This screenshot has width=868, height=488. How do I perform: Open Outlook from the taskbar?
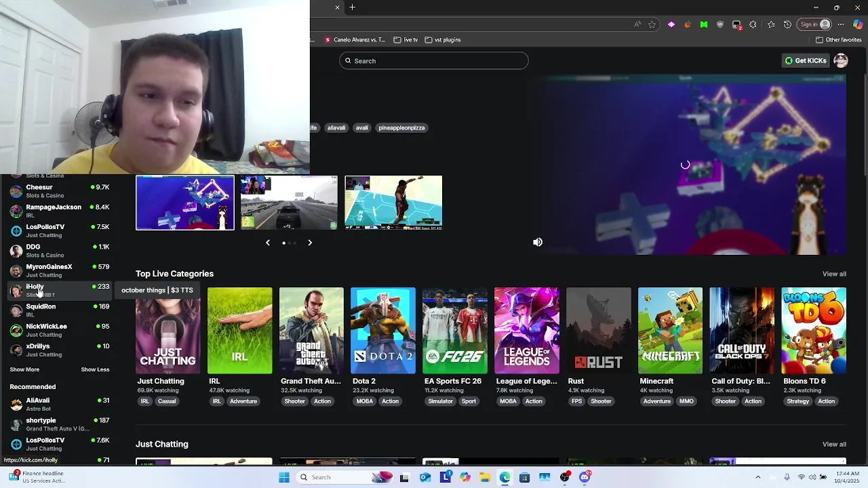click(425, 477)
